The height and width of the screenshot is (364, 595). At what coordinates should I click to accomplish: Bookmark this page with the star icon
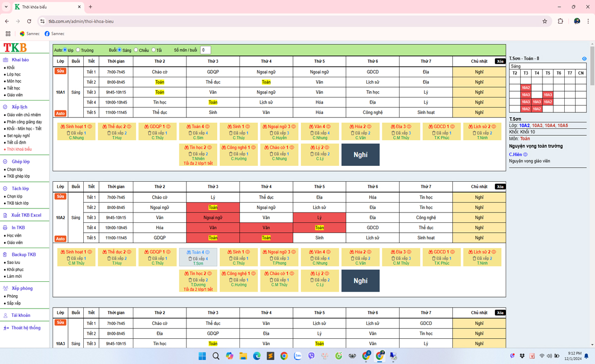pos(545,21)
